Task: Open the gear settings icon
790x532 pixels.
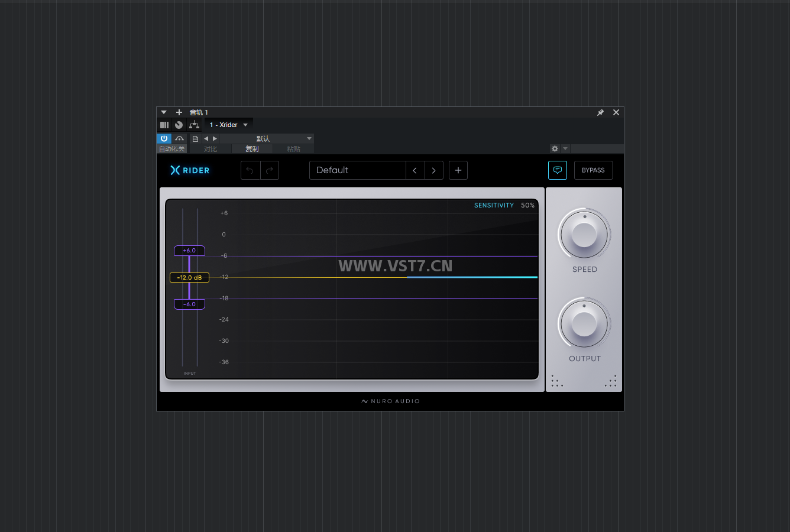Action: (x=555, y=149)
